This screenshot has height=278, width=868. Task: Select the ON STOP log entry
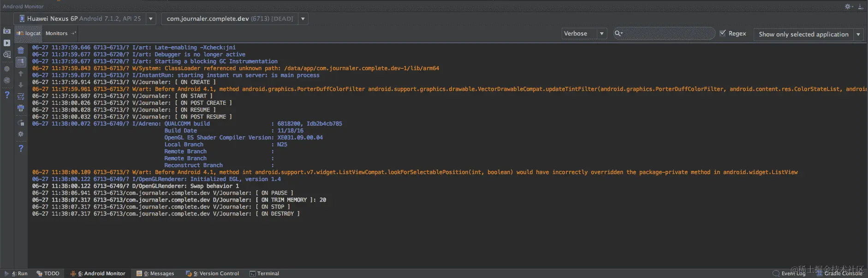click(161, 207)
